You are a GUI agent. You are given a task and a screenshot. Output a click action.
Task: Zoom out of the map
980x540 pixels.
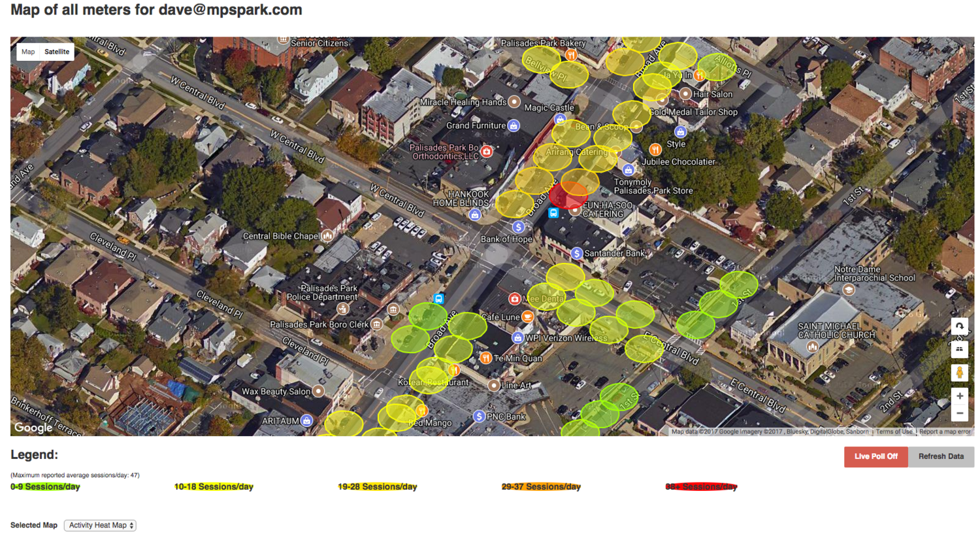pos(959,413)
